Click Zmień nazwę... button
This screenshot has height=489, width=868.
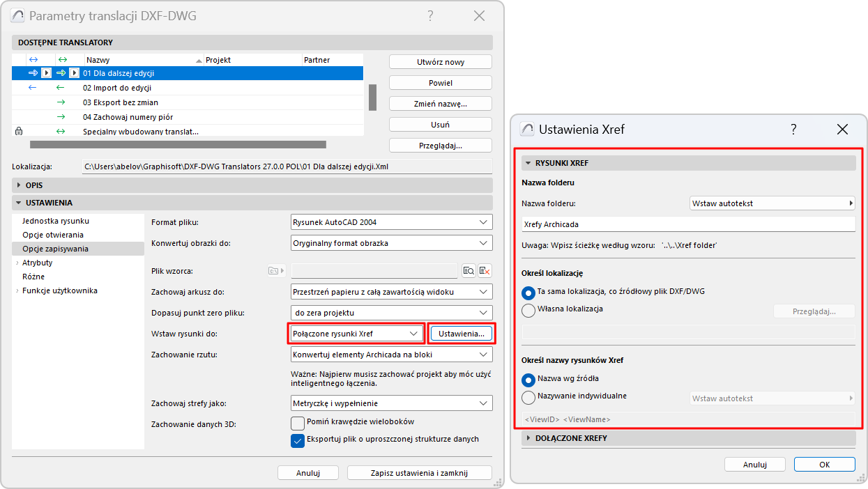[441, 104]
